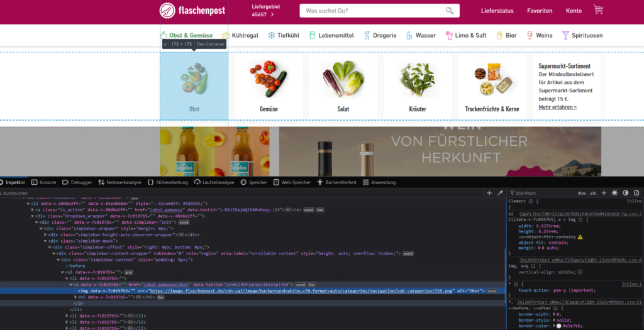Toggle light color scheme simulation (sun icon)
Screen dimensions: 644x330
(x=614, y=193)
